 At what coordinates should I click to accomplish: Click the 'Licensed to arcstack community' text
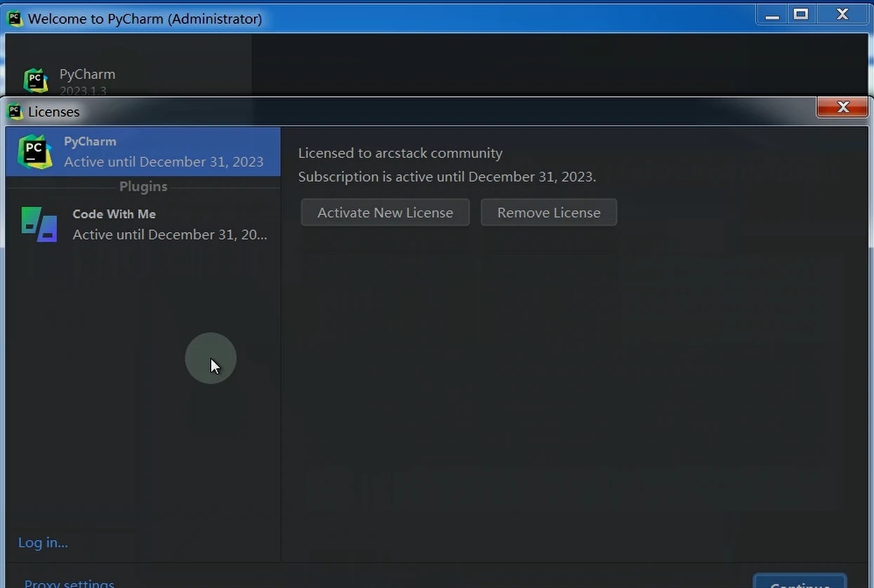[400, 152]
